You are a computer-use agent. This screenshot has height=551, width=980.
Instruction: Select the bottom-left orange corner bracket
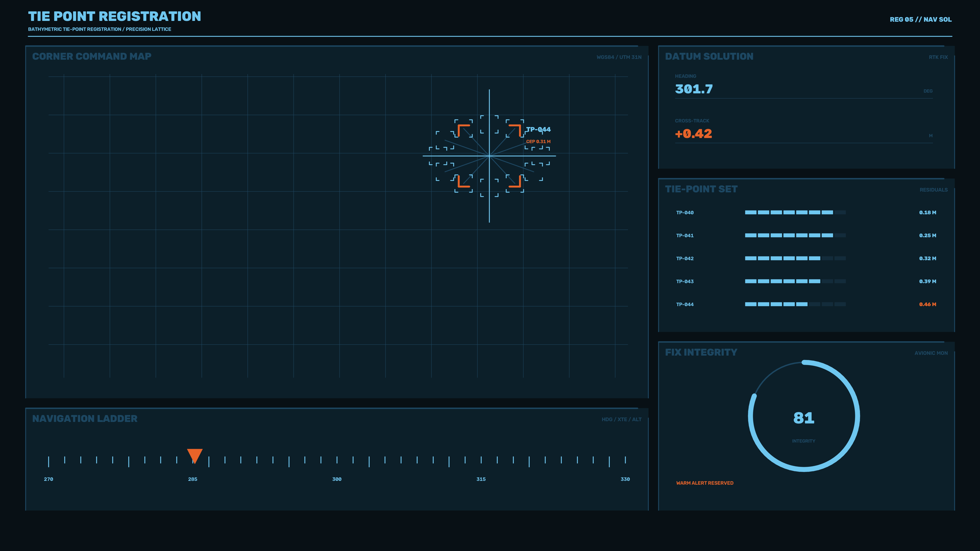point(464,181)
